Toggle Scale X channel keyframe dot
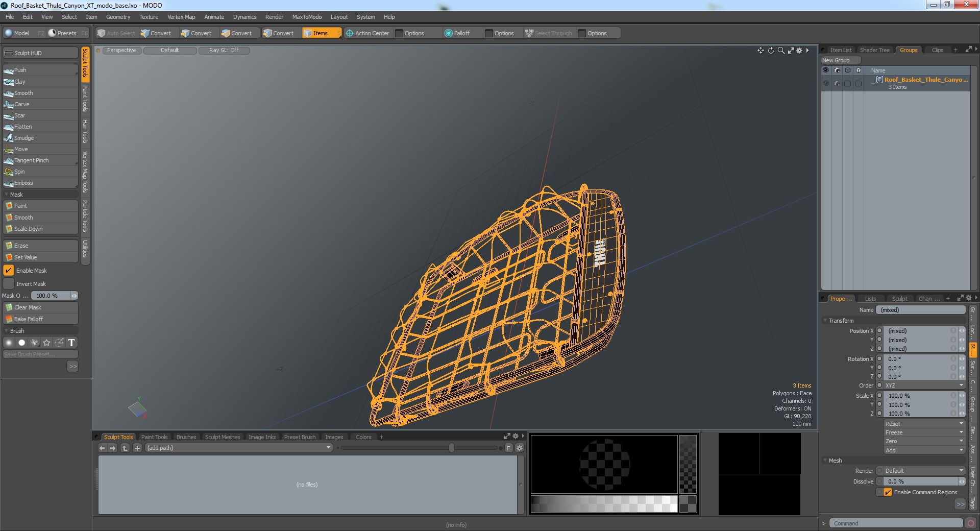Image resolution: width=980 pixels, height=531 pixels. click(x=879, y=396)
